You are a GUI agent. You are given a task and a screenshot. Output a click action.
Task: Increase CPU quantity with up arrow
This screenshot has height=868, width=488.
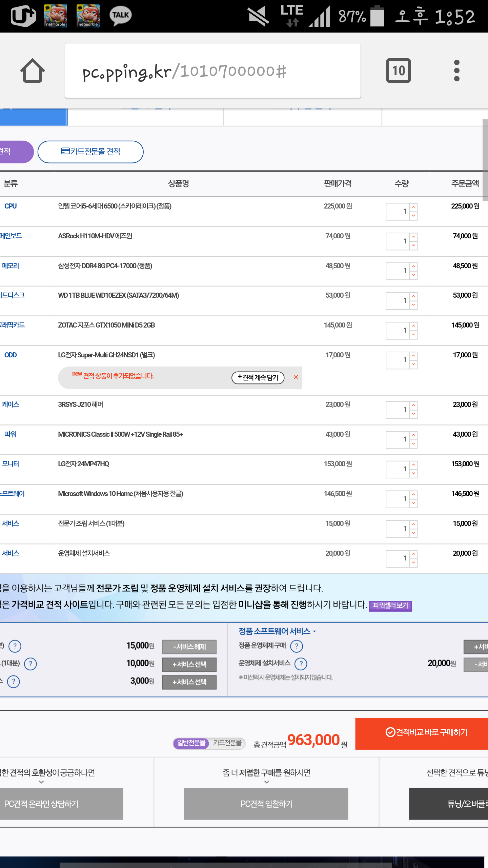point(413,207)
